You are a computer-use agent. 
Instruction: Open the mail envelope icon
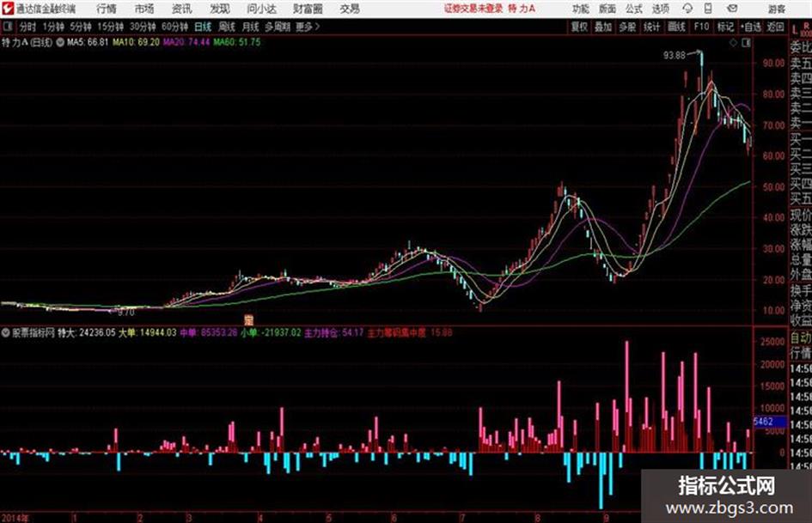[x=732, y=9]
